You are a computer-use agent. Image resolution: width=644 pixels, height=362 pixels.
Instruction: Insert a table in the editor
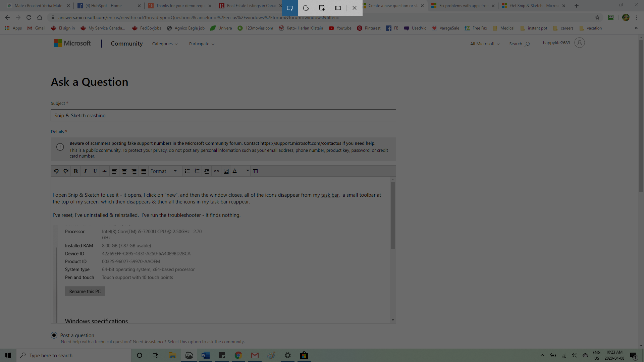[x=255, y=171]
